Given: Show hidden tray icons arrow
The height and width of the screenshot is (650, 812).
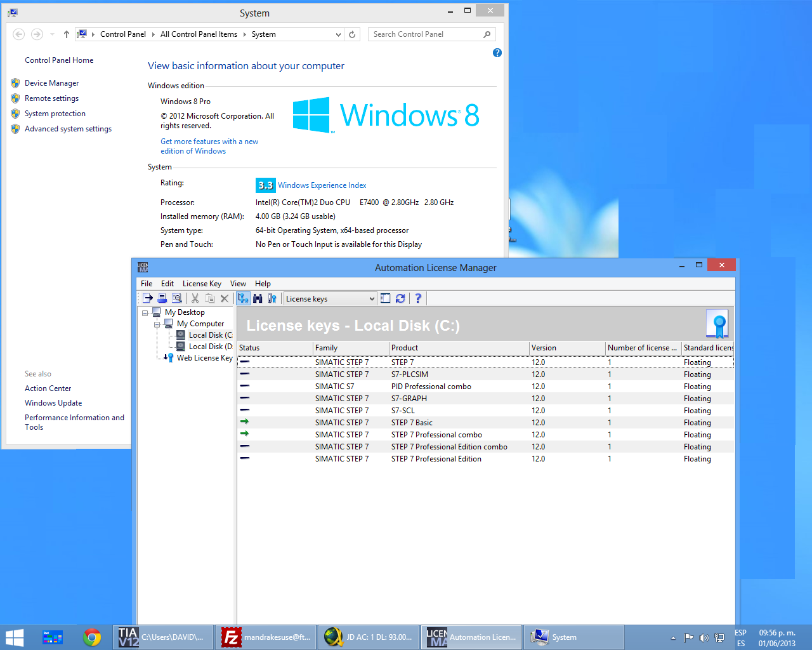Looking at the screenshot, I should point(673,637).
